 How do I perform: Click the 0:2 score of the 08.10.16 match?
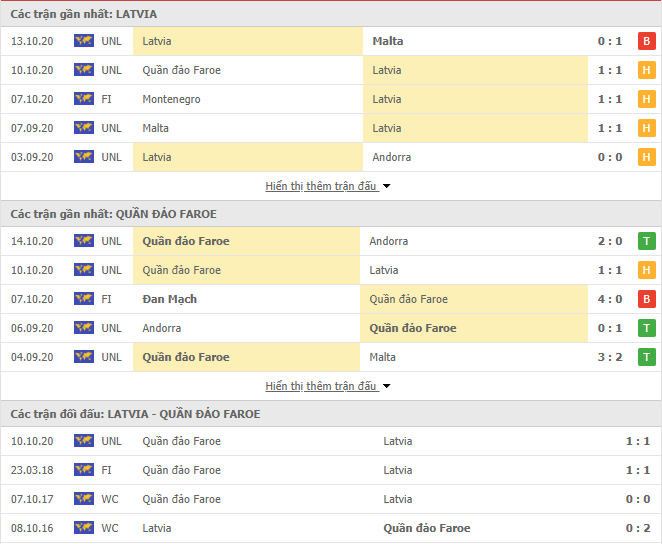638,528
